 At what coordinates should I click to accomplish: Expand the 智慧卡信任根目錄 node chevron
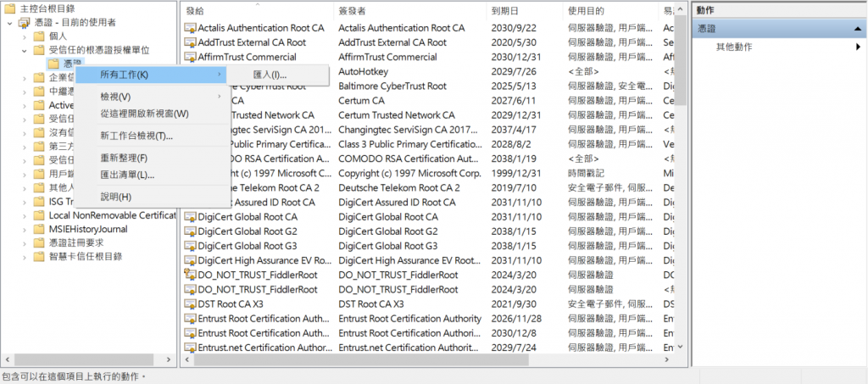coord(25,257)
